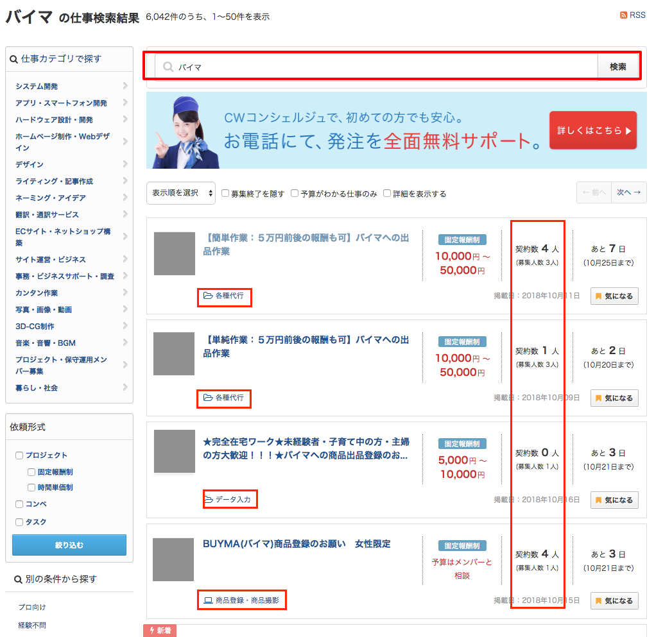
Task: Check the タスク request type
Action: pyautogui.click(x=19, y=522)
